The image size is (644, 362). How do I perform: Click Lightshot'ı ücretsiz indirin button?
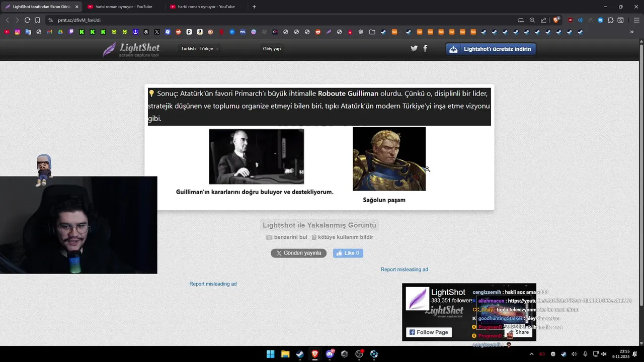(491, 49)
